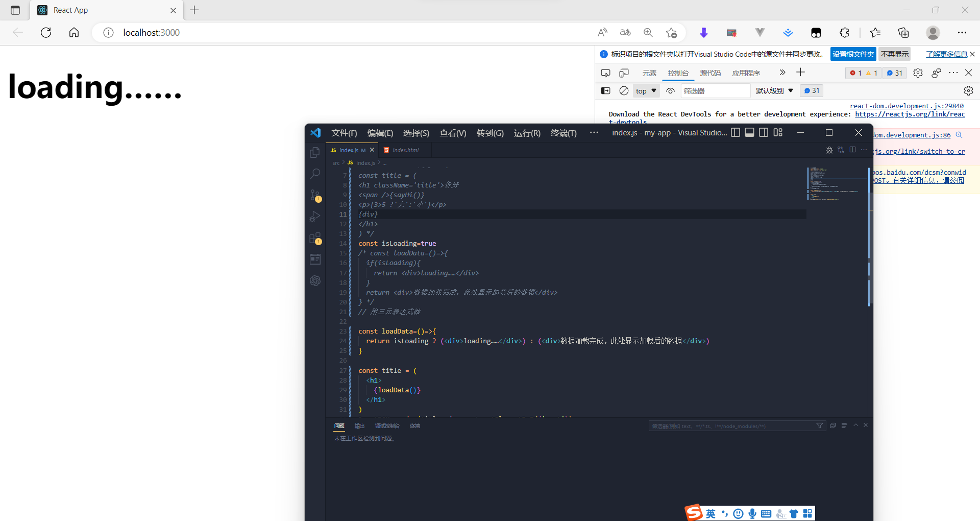Viewport: 980px width, 521px height.
Task: Open the 默认级别 log level dropdown
Action: coord(774,90)
